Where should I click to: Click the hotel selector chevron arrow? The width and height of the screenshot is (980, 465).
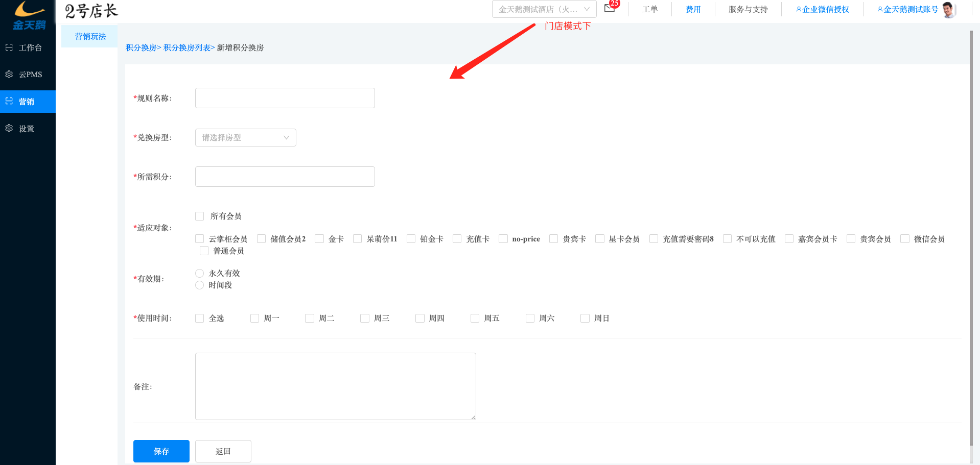[587, 9]
